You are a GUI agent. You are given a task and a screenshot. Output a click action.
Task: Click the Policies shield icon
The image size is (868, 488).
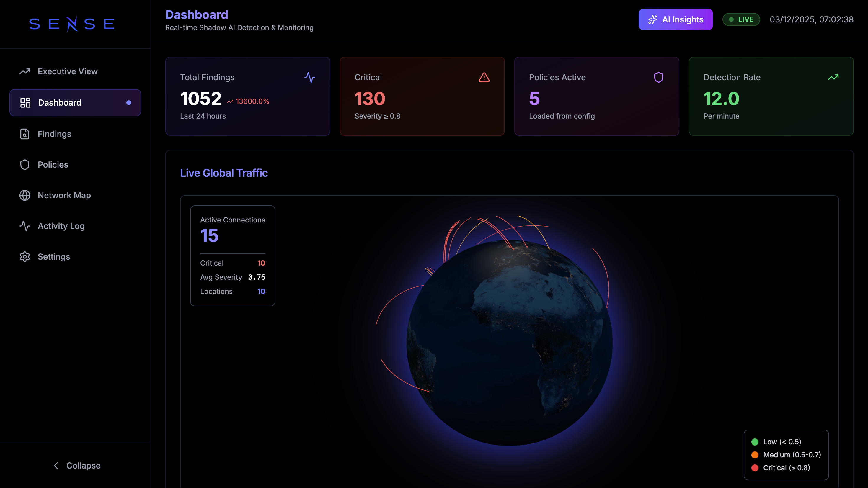click(x=25, y=165)
